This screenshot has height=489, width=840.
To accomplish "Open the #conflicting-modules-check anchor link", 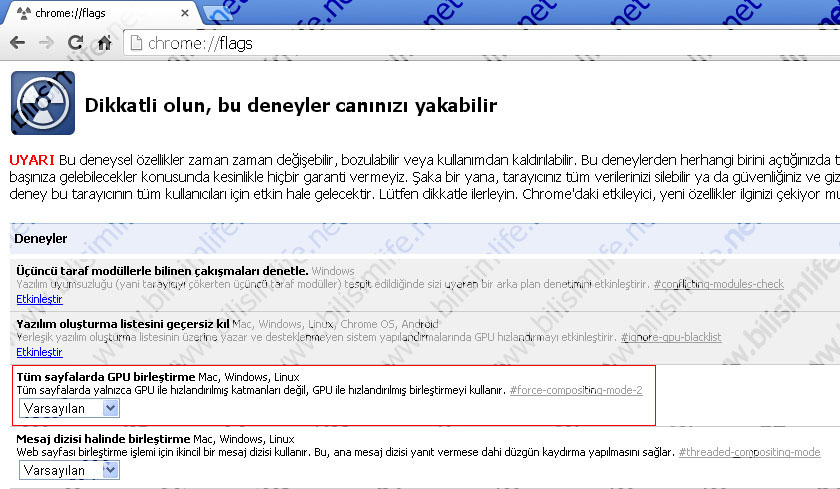I will click(x=718, y=284).
